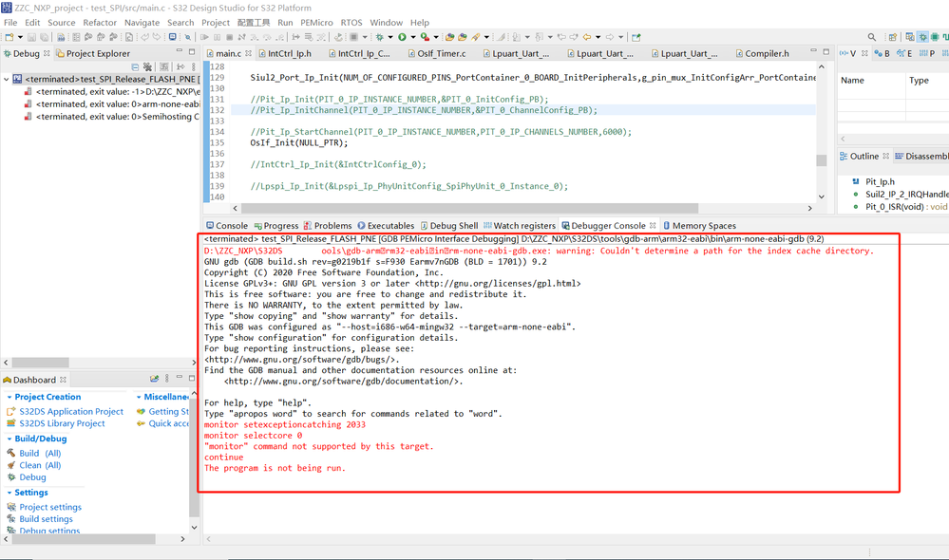
Task: Close the Dashboard view tab
Action: [x=63, y=380]
